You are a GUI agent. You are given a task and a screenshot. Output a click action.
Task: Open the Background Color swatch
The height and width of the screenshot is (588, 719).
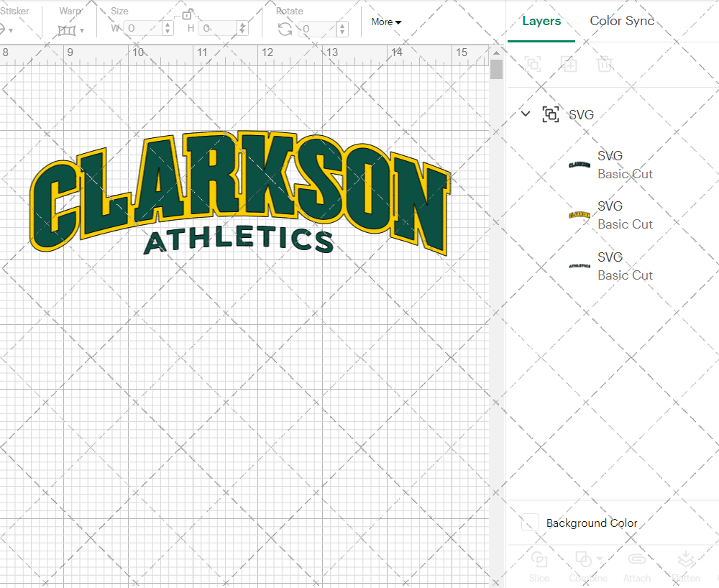pos(528,523)
